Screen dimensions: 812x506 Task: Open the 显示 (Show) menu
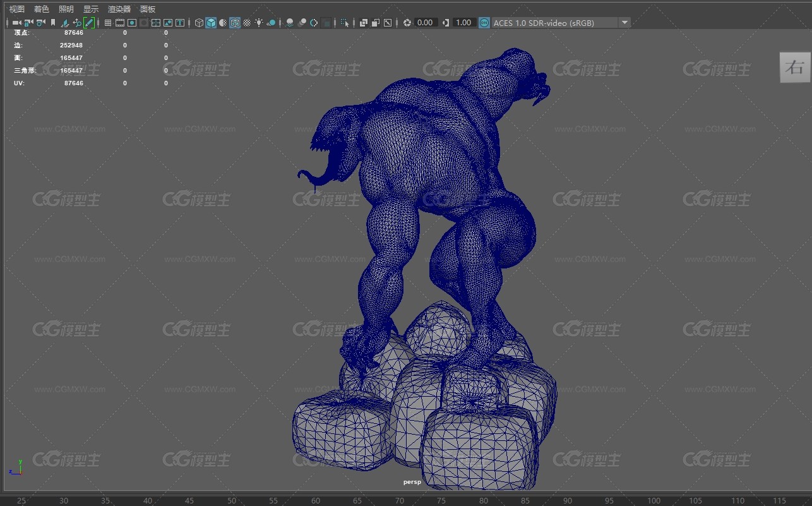[91, 9]
